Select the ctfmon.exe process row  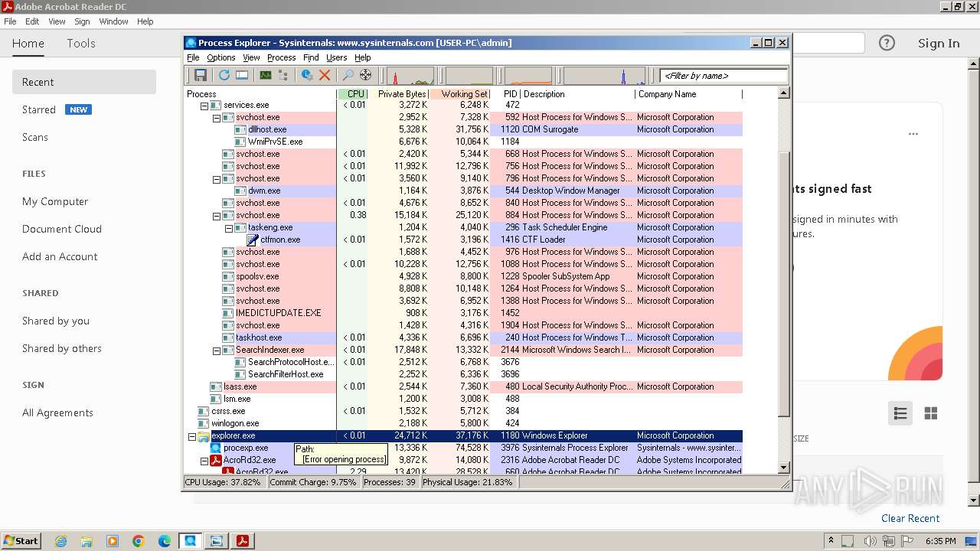click(x=464, y=240)
